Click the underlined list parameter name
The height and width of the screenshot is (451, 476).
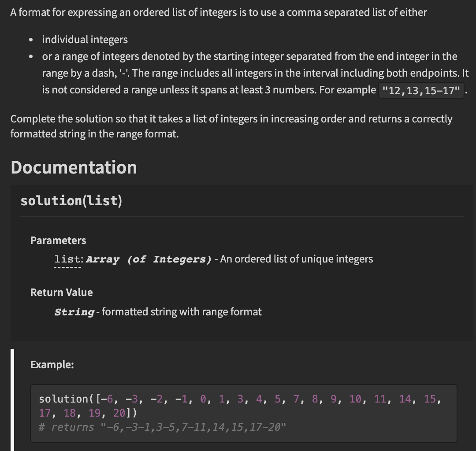(x=66, y=259)
